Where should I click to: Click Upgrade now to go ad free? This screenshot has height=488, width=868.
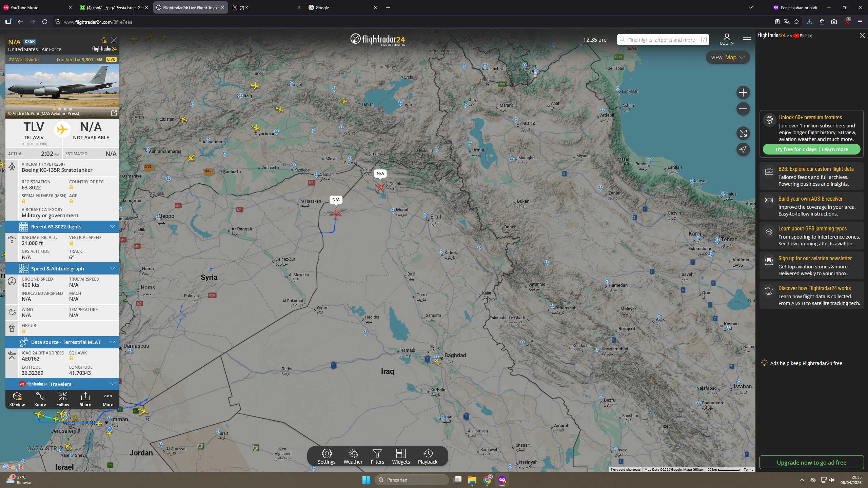pos(811,463)
